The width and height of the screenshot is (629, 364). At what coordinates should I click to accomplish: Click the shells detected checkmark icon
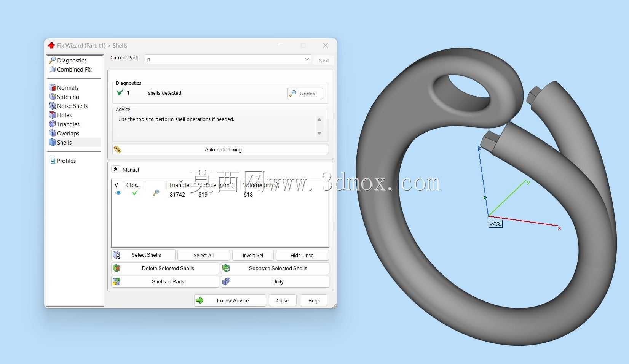[x=120, y=92]
